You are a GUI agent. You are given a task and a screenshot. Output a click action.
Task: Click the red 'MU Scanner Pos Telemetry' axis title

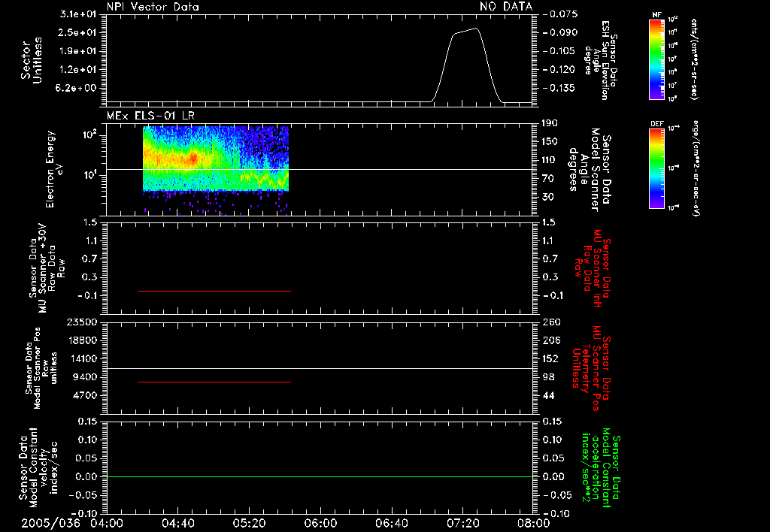(x=591, y=368)
